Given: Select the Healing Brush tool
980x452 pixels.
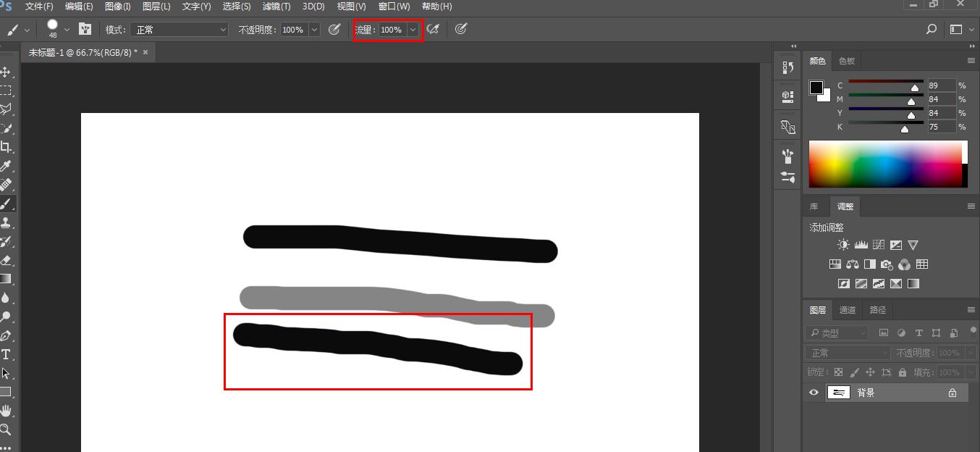Looking at the screenshot, I should tap(6, 185).
